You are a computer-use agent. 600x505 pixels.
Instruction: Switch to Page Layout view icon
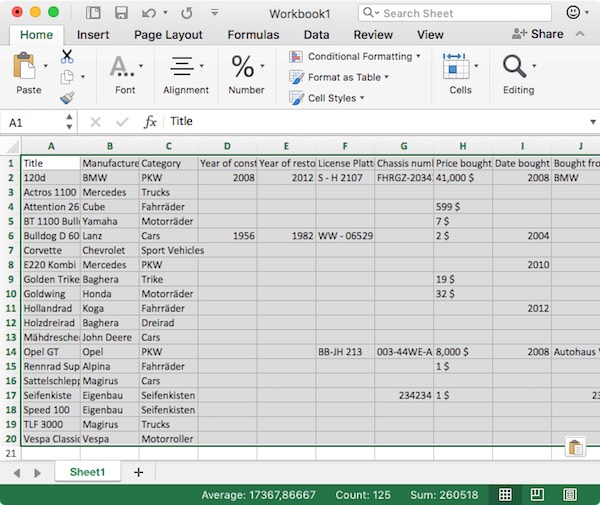[x=537, y=495]
